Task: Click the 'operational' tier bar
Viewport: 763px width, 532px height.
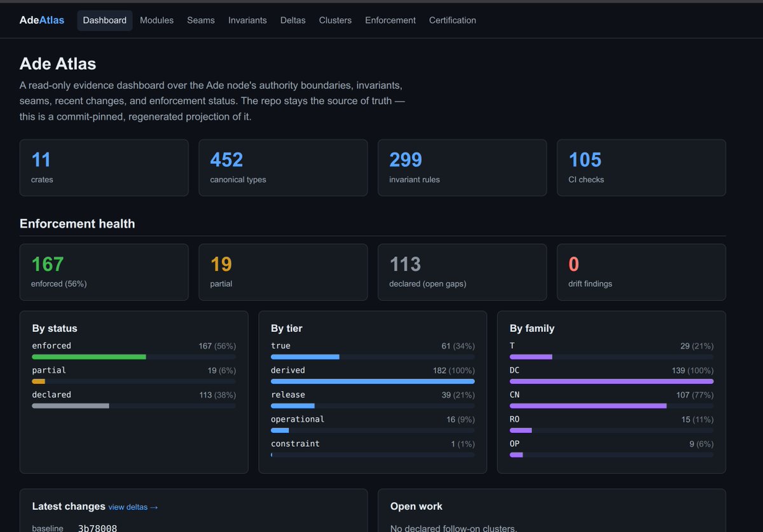Action: pyautogui.click(x=280, y=430)
